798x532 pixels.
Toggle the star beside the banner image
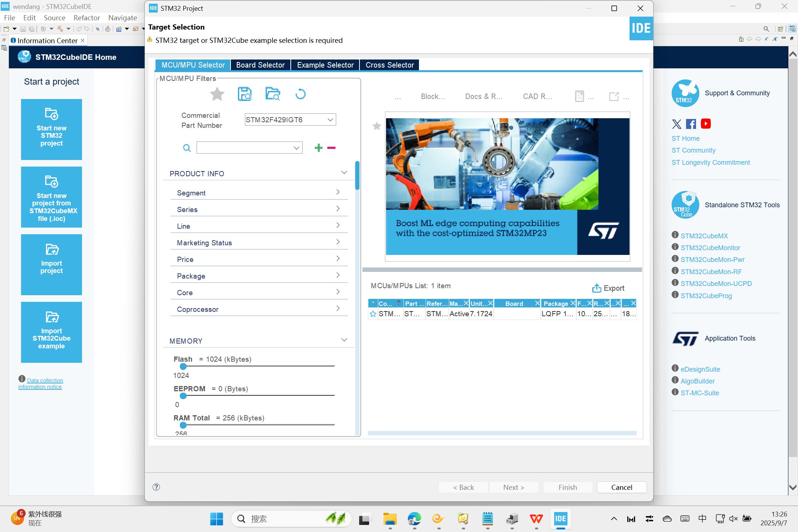[x=376, y=126]
